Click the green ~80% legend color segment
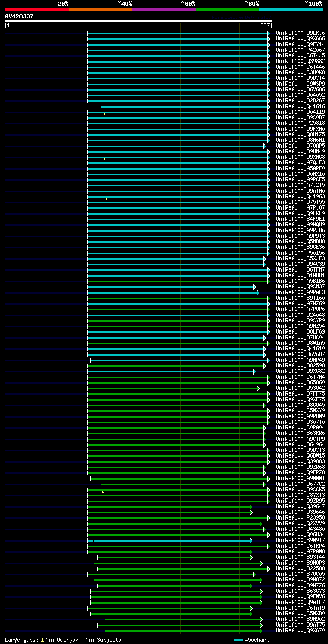328x644 pixels. click(228, 9)
